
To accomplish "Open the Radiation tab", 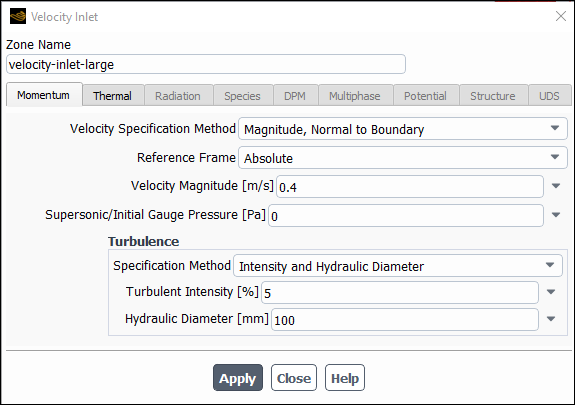I will (x=178, y=96).
